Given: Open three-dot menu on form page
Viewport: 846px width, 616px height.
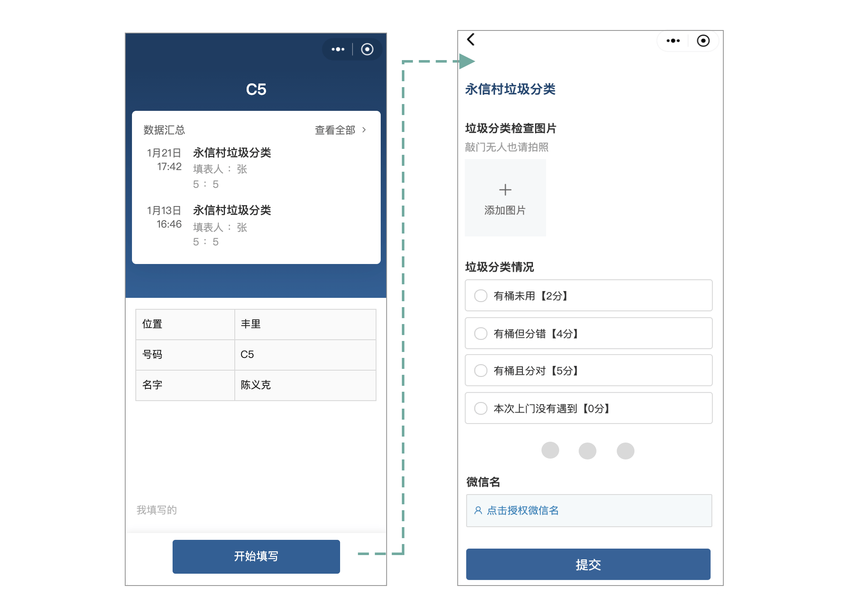Looking at the screenshot, I should pos(673,41).
